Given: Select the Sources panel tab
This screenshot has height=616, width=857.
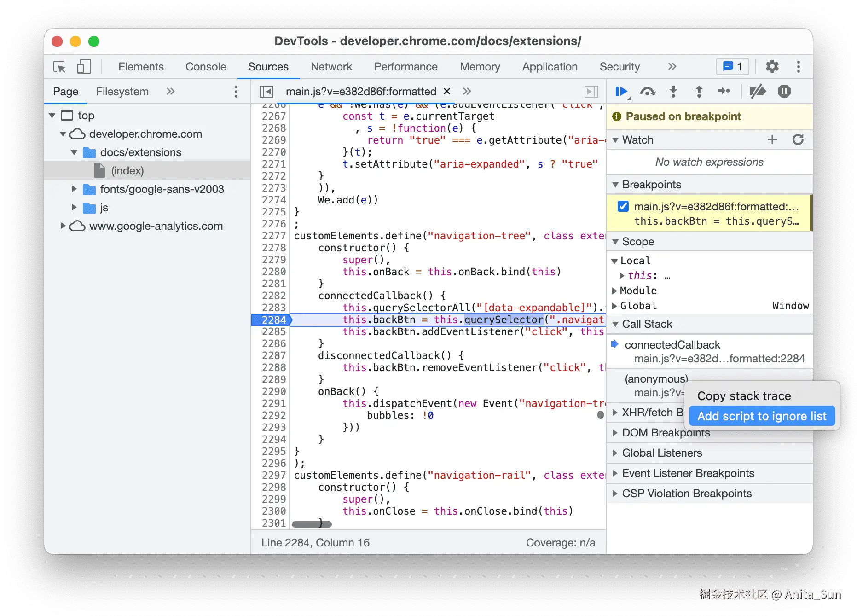Looking at the screenshot, I should point(268,67).
